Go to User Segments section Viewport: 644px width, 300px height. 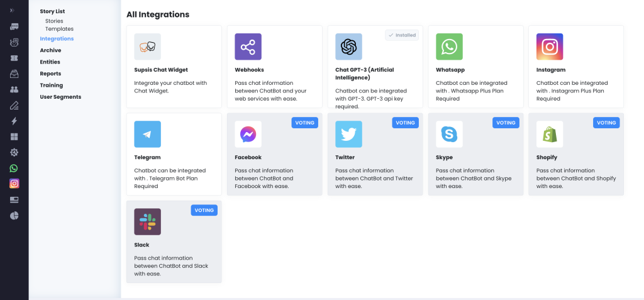[x=60, y=97]
